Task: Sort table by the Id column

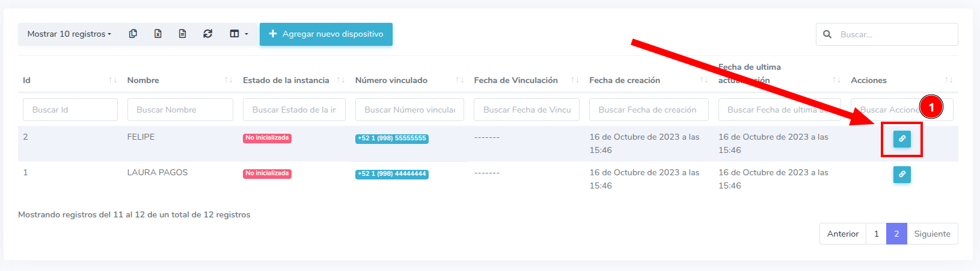Action: [x=69, y=80]
